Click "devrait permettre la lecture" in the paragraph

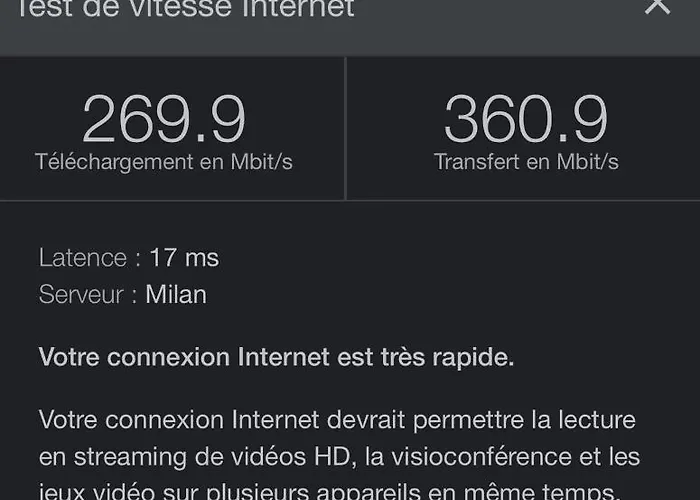click(x=481, y=421)
